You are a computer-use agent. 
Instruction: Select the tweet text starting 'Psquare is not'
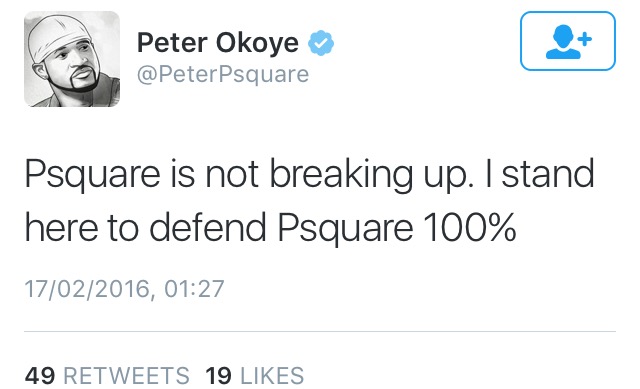tap(309, 200)
